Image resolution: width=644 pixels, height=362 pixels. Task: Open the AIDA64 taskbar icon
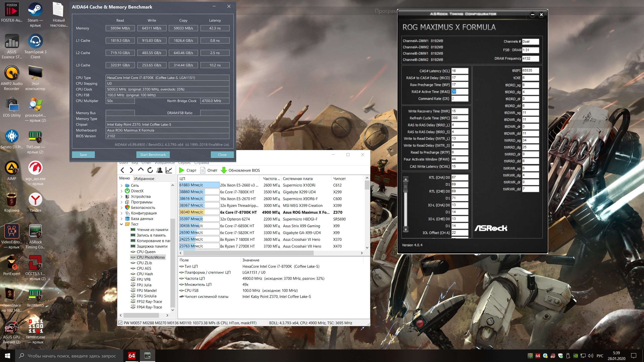click(x=132, y=355)
